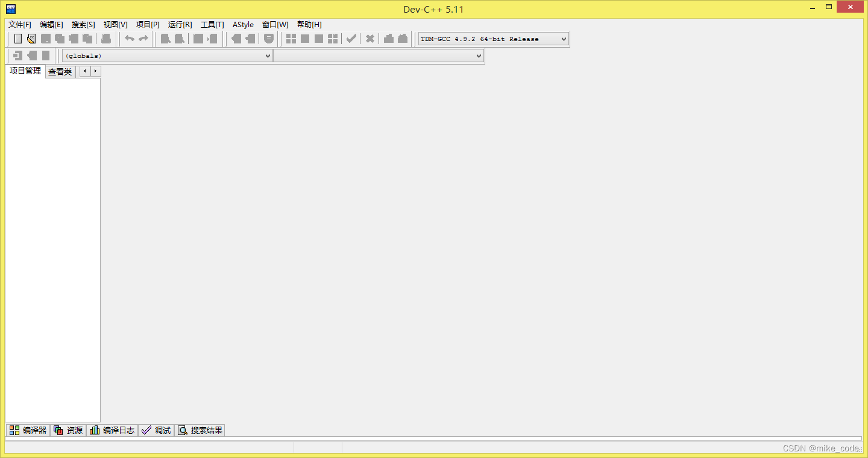The height and width of the screenshot is (458, 868).
Task: Click the Remove from project icon
Action: tap(250, 39)
